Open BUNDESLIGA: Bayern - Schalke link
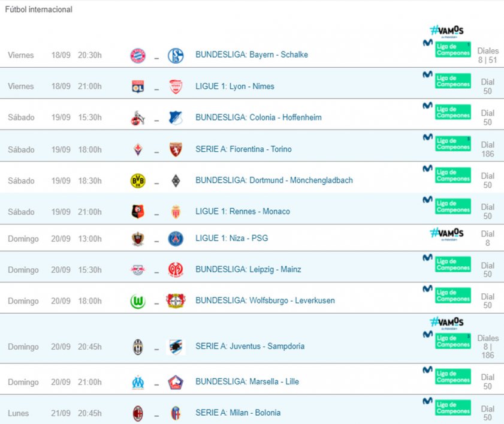Image resolution: width=504 pixels, height=424 pixels. (x=252, y=55)
